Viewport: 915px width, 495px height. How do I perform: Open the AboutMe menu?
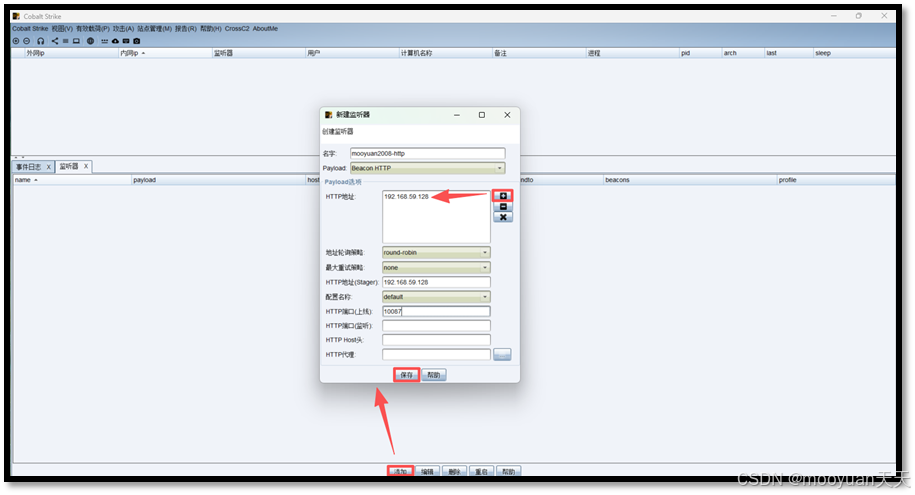265,29
